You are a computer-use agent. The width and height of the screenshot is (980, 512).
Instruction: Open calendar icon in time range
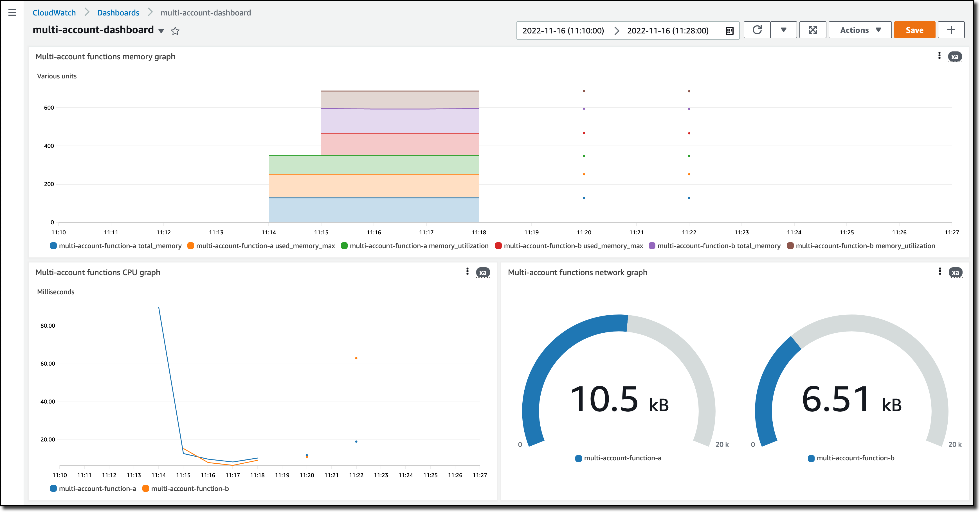(x=729, y=31)
